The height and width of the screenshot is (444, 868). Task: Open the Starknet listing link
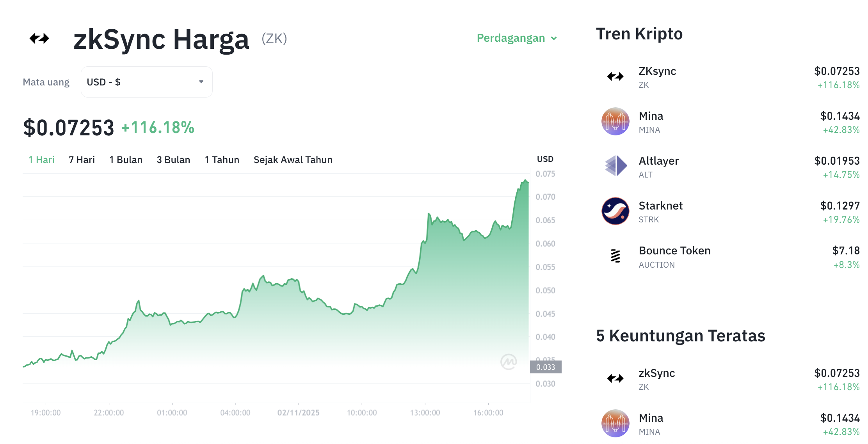click(661, 206)
